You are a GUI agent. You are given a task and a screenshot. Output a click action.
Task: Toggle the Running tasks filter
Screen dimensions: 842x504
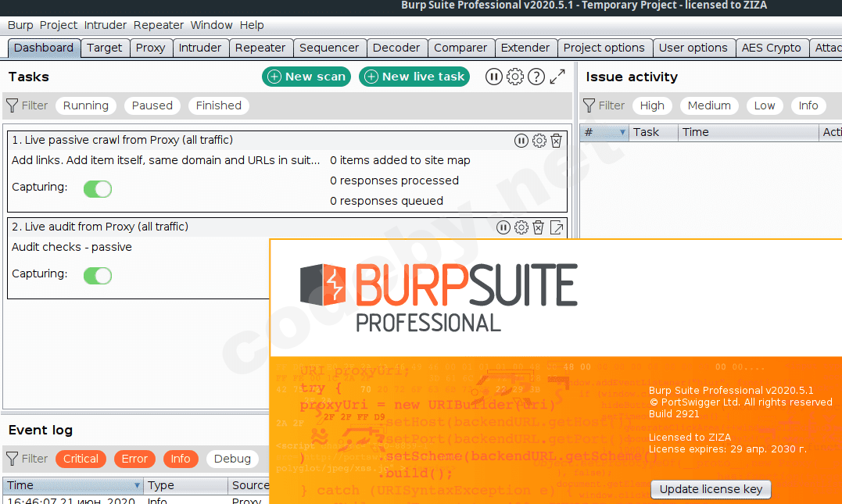[x=86, y=105]
